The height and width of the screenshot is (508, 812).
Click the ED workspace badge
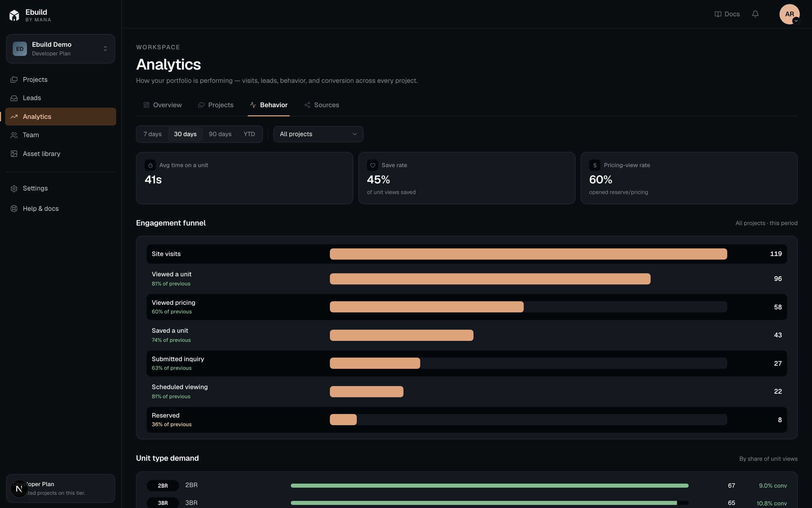point(20,49)
